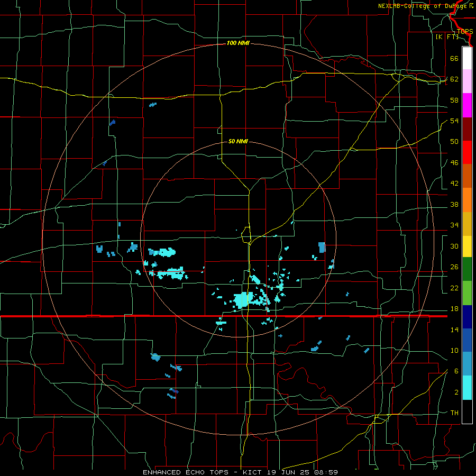Click the dark green legend block
Image resolution: width=476 pixels, height=476 pixels.
467,269
